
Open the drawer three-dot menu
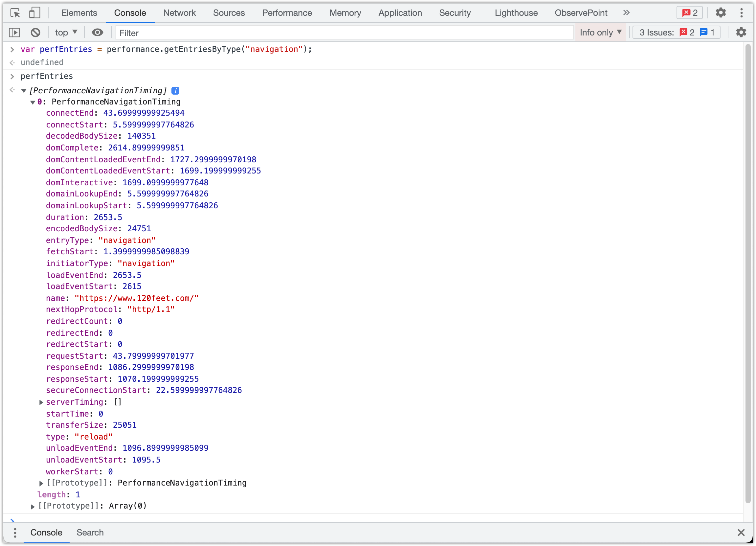coord(15,533)
